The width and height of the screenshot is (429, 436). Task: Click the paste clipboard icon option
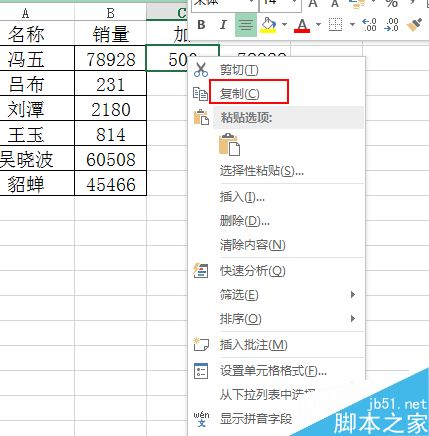229,144
